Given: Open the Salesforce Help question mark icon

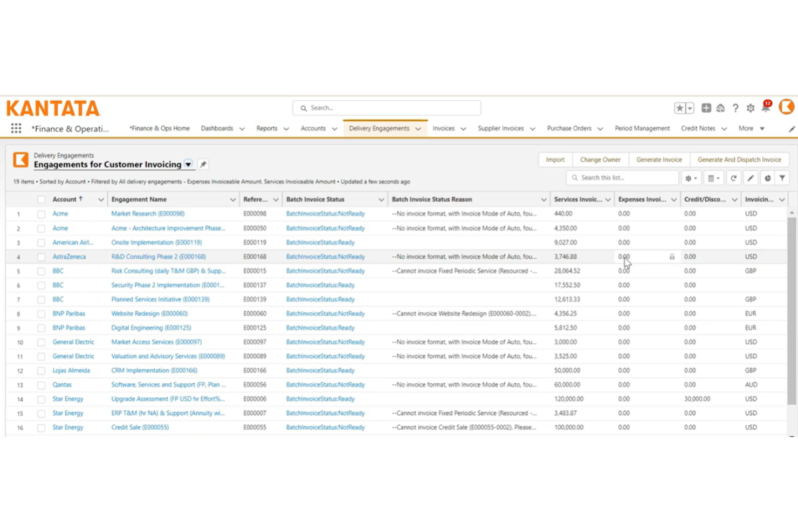Looking at the screenshot, I should [x=735, y=108].
